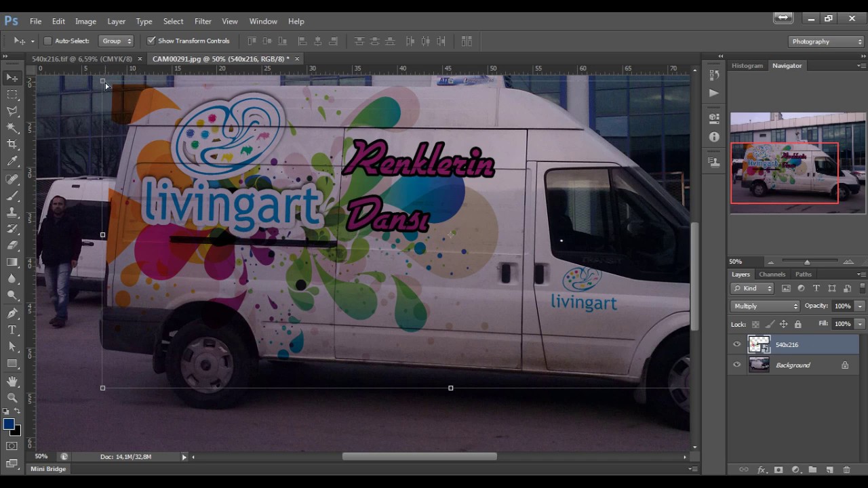Select the Path Selection tool

(12, 347)
